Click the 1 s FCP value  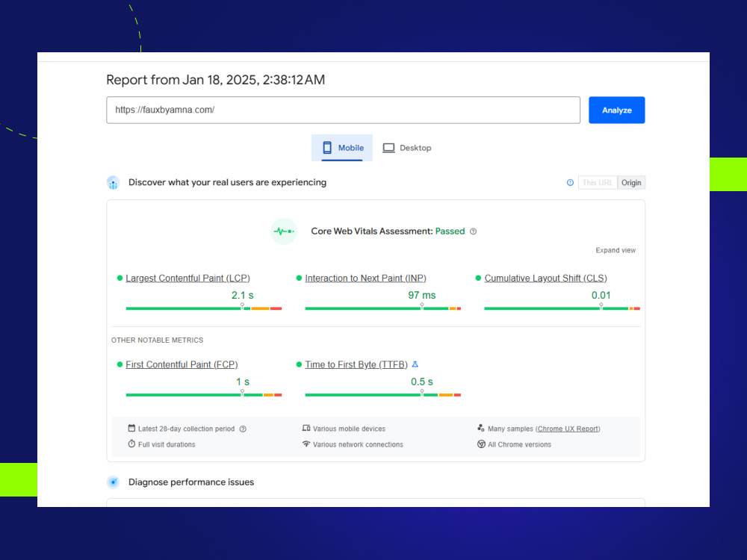(243, 382)
